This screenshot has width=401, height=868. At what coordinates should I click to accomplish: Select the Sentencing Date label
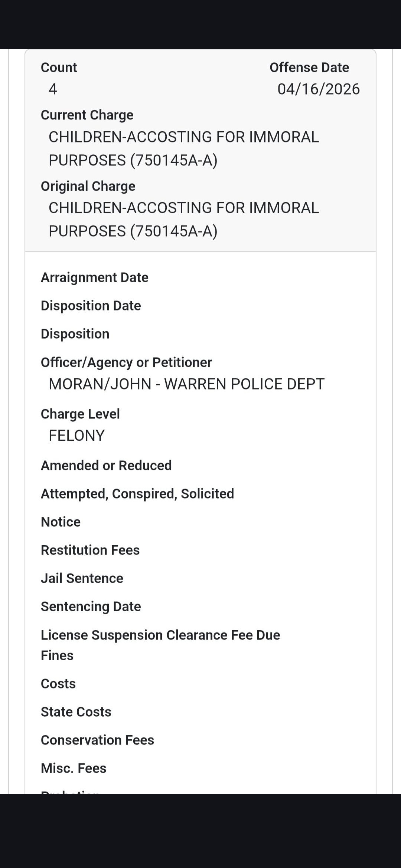[x=91, y=606]
